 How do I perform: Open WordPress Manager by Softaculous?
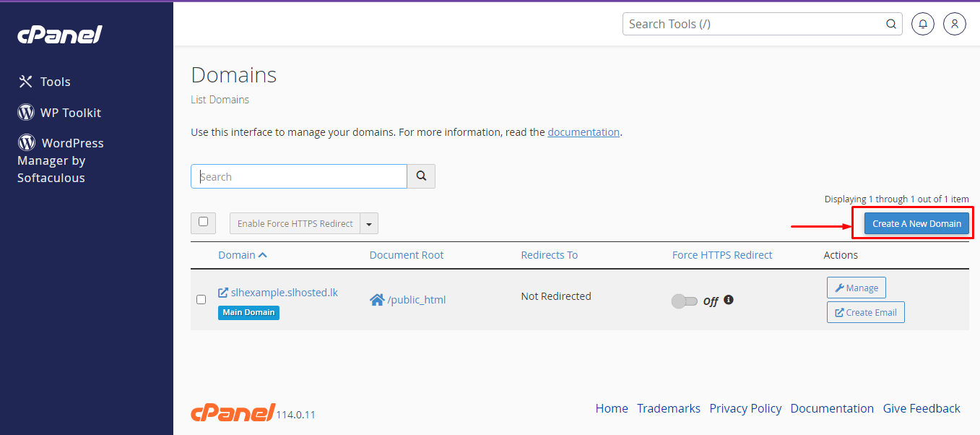(61, 160)
